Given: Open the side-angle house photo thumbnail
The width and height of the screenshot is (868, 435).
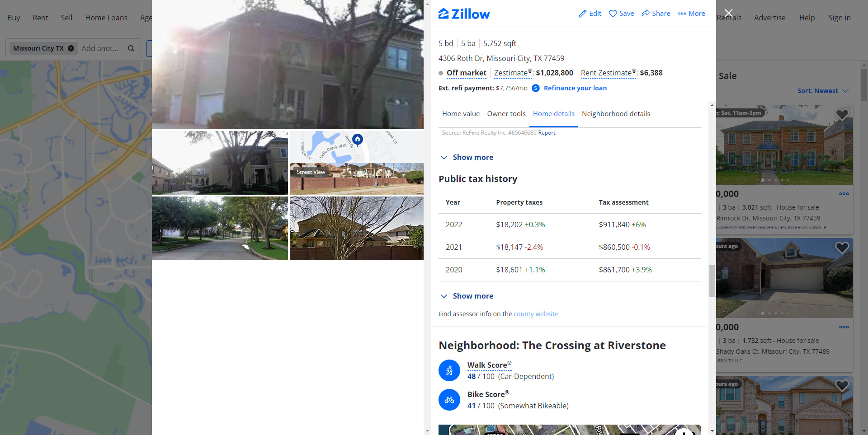Looking at the screenshot, I should [x=220, y=163].
